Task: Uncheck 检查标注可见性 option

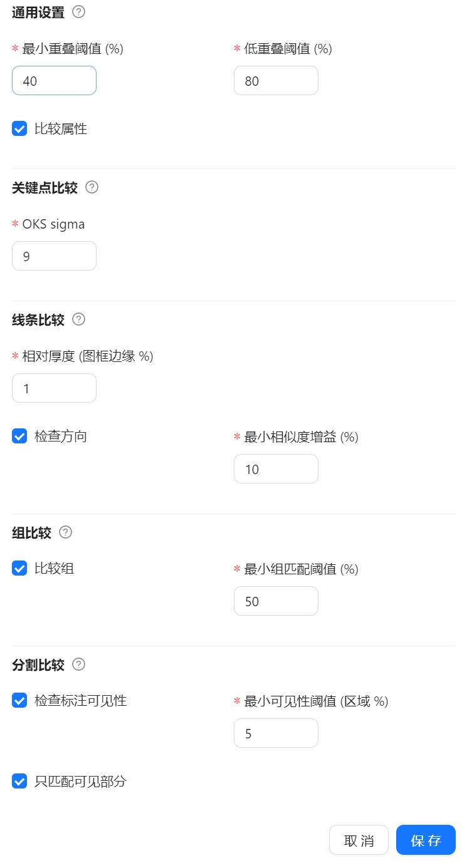Action: click(19, 700)
